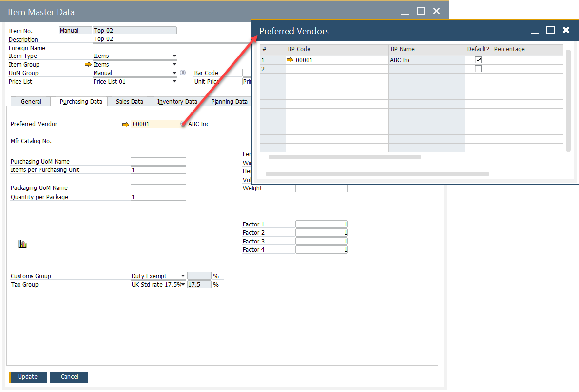Image resolution: width=579 pixels, height=392 pixels.
Task: Click the Preferred Vendors horizontal scrollbar
Action: (x=344, y=157)
